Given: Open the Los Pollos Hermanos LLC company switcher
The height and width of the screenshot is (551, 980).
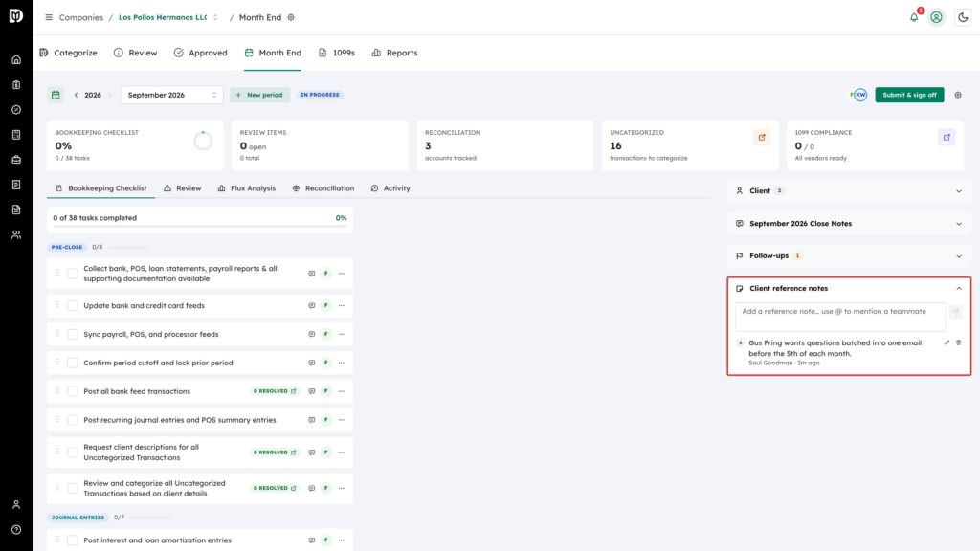Looking at the screenshot, I should tap(168, 17).
